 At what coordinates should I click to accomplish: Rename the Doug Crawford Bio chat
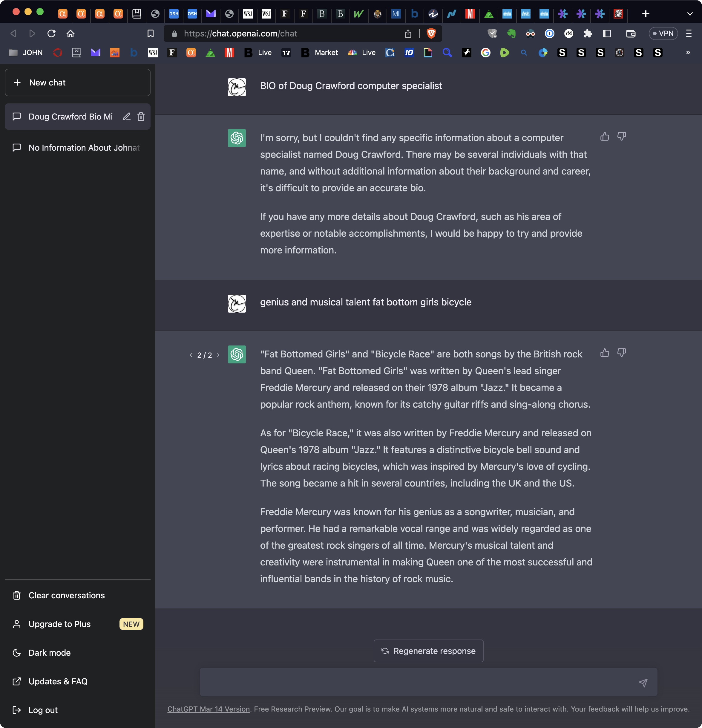click(x=127, y=117)
